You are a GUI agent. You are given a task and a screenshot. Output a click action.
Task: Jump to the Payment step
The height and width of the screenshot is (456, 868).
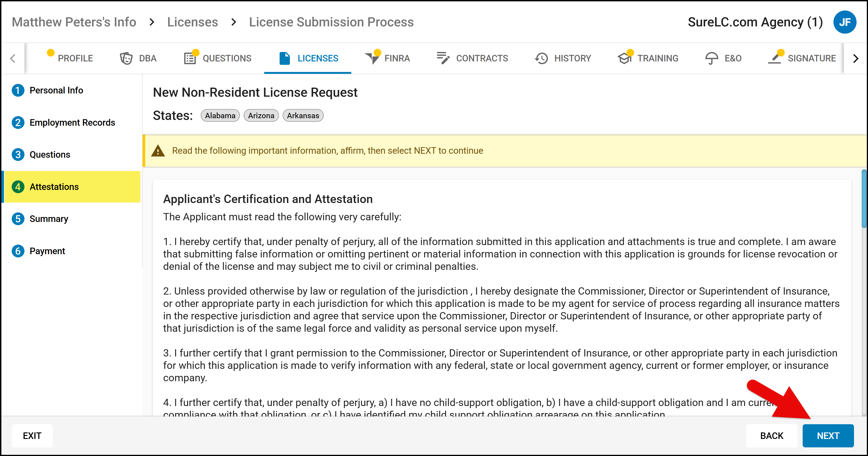(71, 251)
